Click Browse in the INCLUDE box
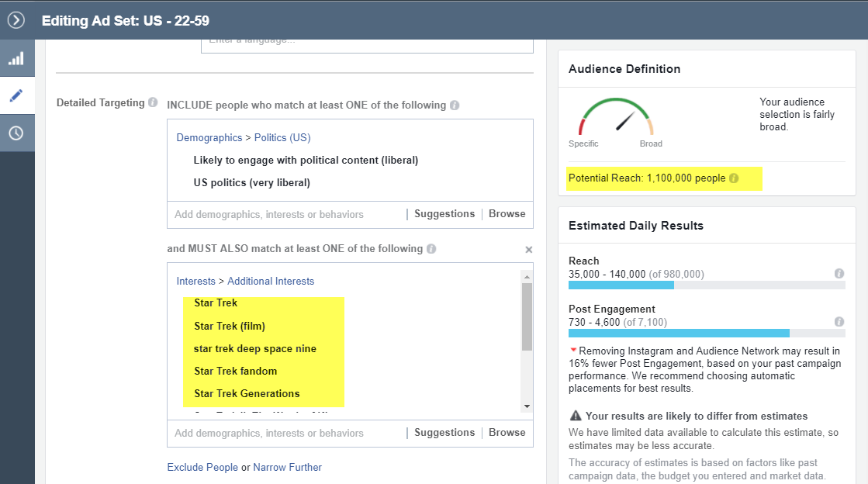Viewport: 868px width, 484px height. tap(507, 214)
